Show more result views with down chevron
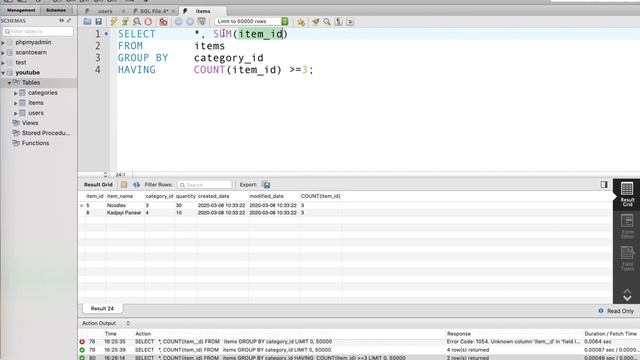 point(627,298)
